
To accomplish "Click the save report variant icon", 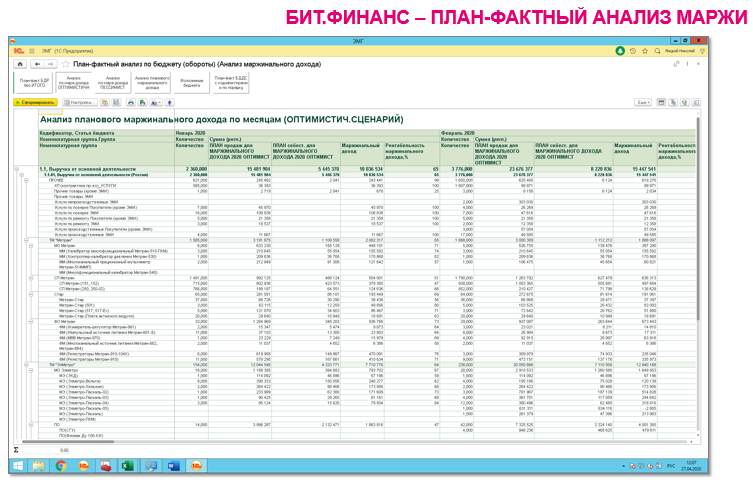I will [116, 102].
